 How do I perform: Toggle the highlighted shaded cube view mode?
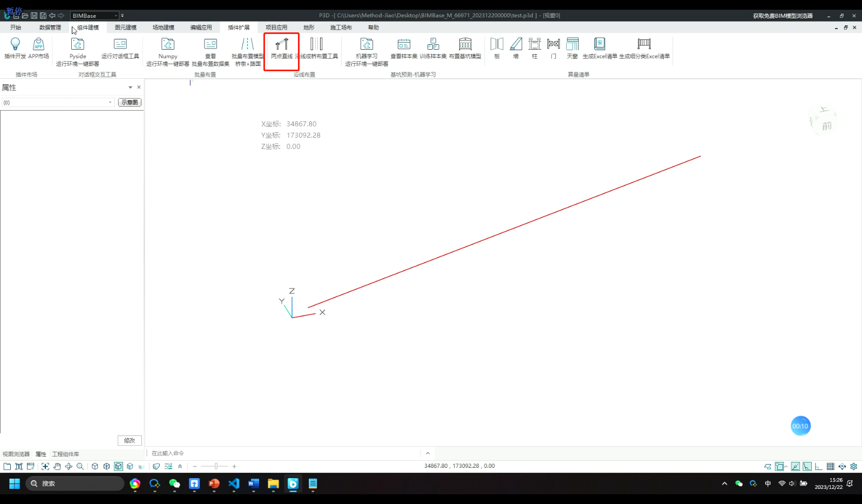click(x=118, y=466)
